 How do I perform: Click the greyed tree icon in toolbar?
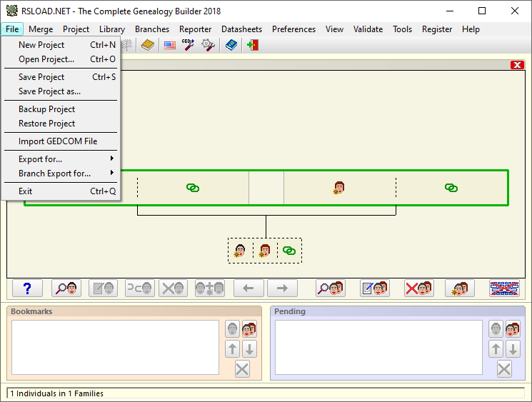point(126,45)
